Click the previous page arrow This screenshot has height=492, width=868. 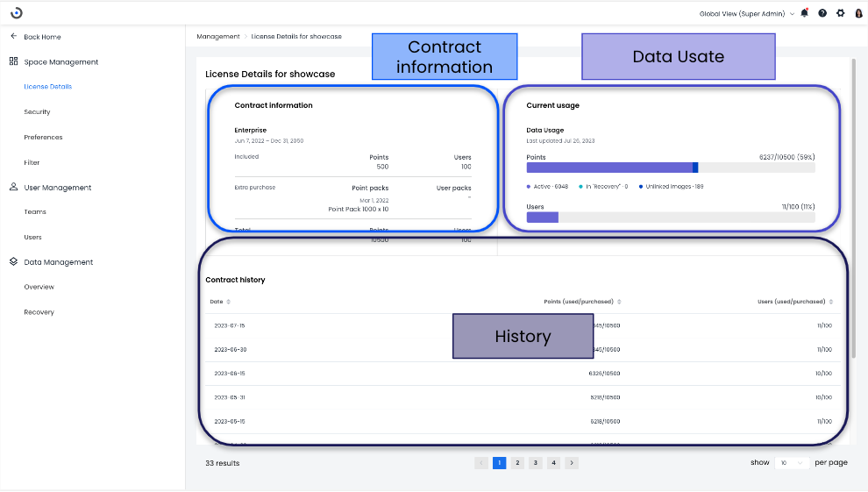coord(481,463)
